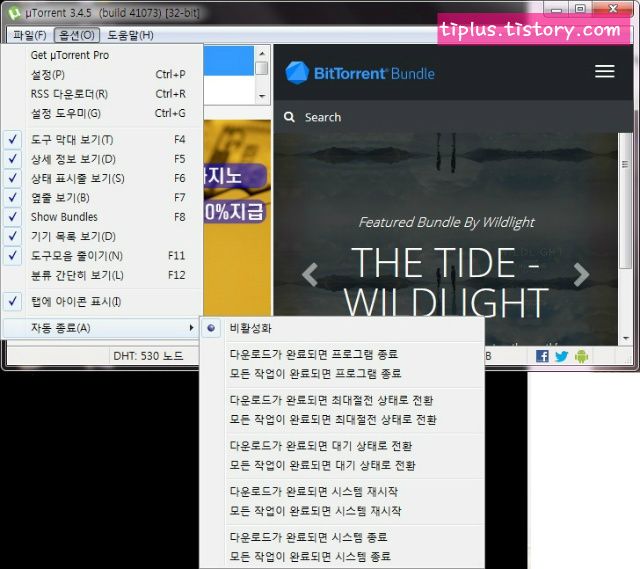This screenshot has height=569, width=640.
Task: Click the yellow advertisement banner
Action: point(237,217)
